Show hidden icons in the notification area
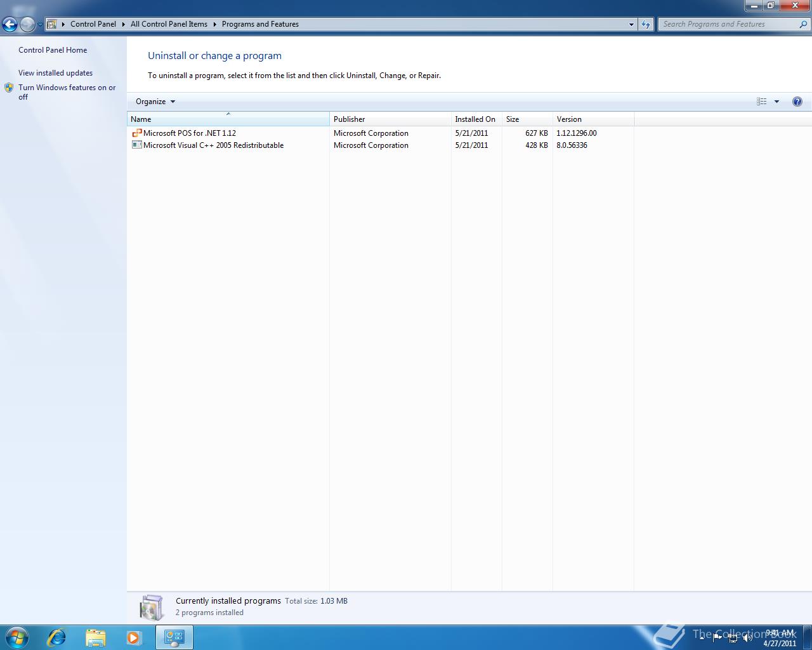Image resolution: width=812 pixels, height=650 pixels. pyautogui.click(x=703, y=638)
